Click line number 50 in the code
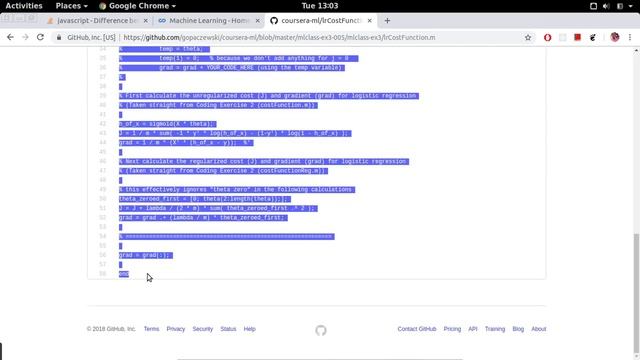The image size is (640, 360). pyautogui.click(x=102, y=199)
